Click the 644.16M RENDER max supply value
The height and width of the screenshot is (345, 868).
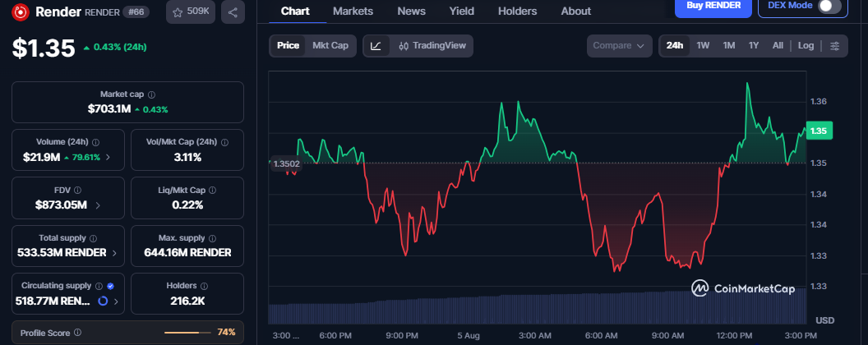(x=187, y=253)
